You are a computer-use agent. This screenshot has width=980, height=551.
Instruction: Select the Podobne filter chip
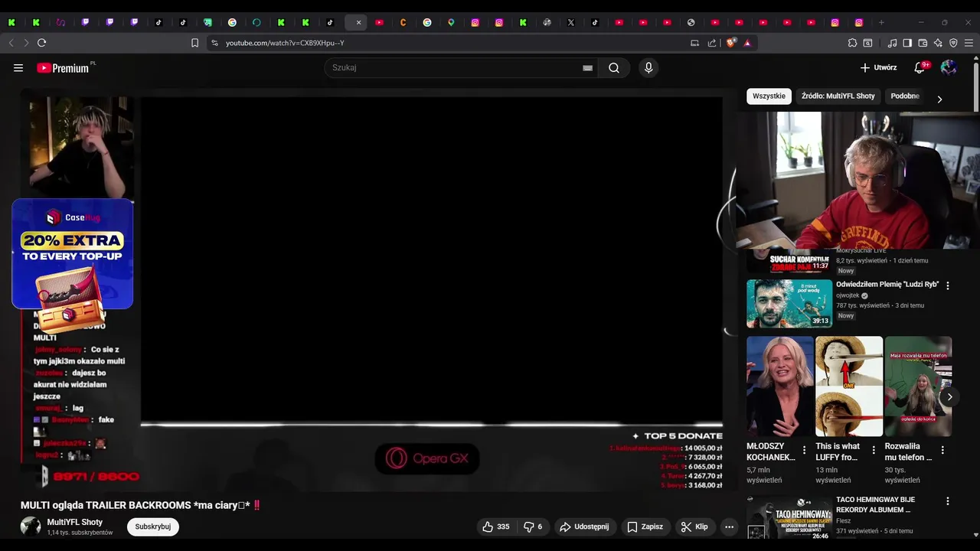(x=905, y=96)
